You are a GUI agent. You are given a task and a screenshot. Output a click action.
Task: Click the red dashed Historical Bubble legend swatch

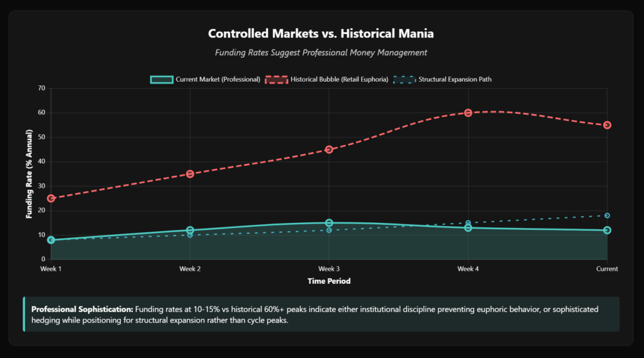[x=277, y=80]
